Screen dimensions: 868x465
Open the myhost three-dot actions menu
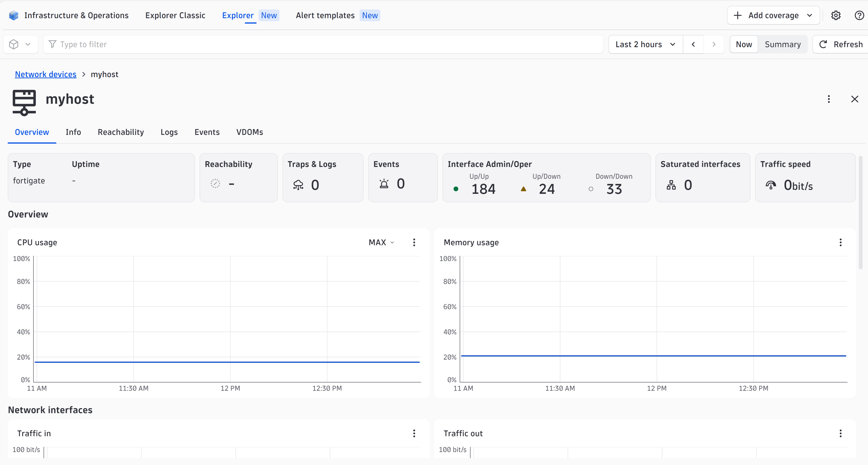(x=829, y=99)
